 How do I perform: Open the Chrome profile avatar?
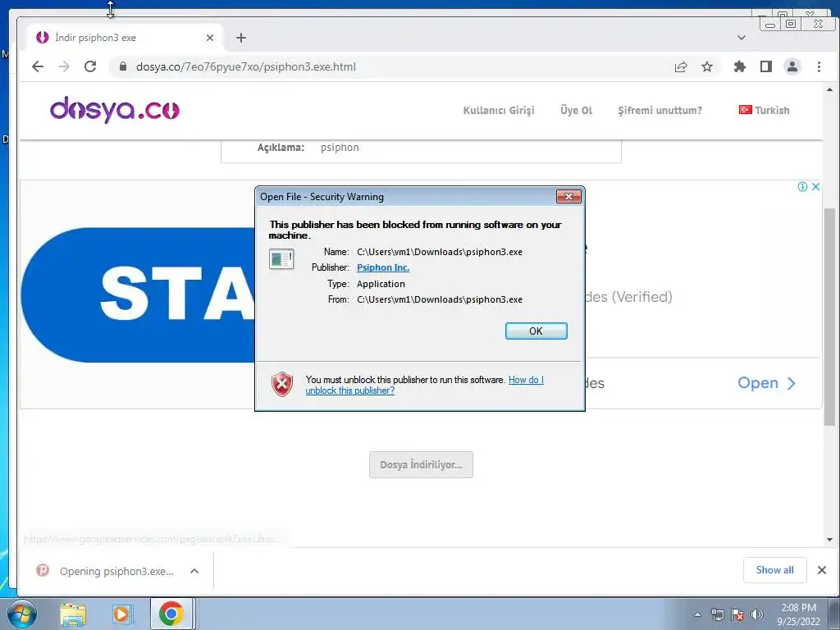tap(792, 66)
